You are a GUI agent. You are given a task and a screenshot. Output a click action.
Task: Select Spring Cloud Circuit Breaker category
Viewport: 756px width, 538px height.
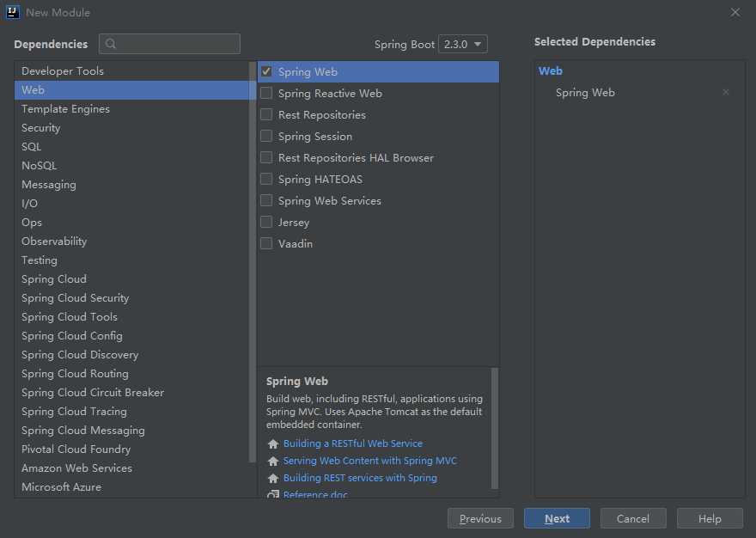tap(131, 392)
